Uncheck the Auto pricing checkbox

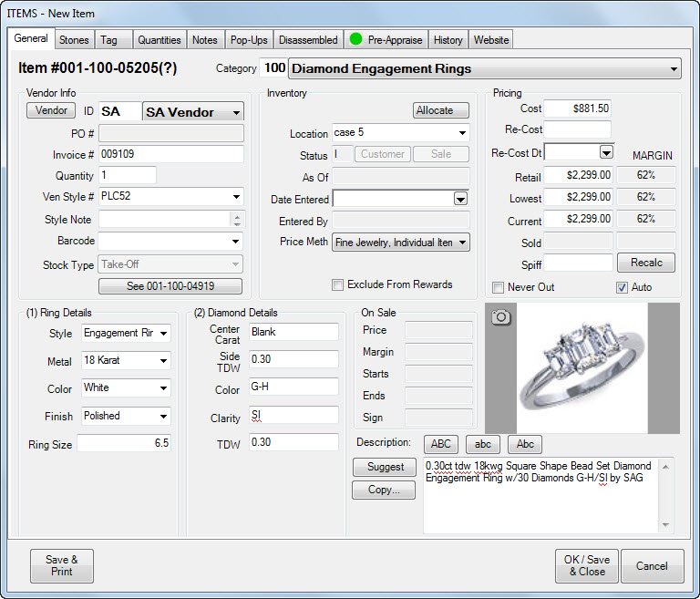click(623, 287)
